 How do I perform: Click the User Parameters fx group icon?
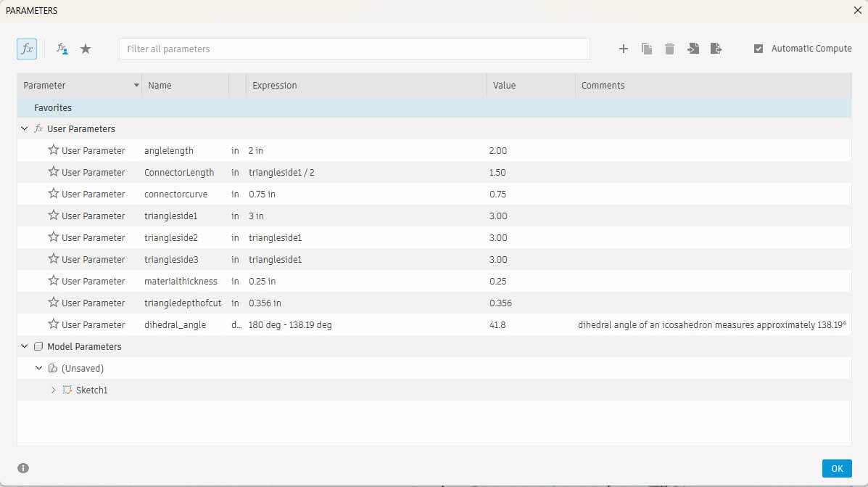coord(38,128)
